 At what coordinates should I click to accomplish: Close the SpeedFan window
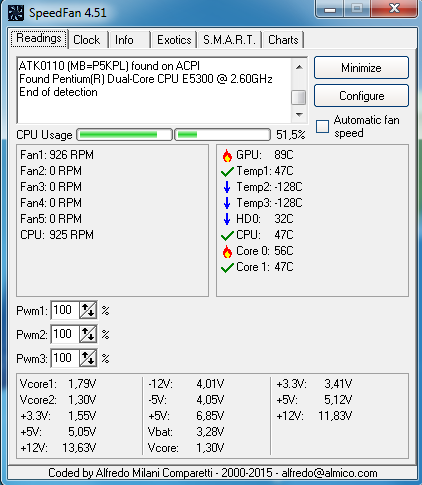394,8
